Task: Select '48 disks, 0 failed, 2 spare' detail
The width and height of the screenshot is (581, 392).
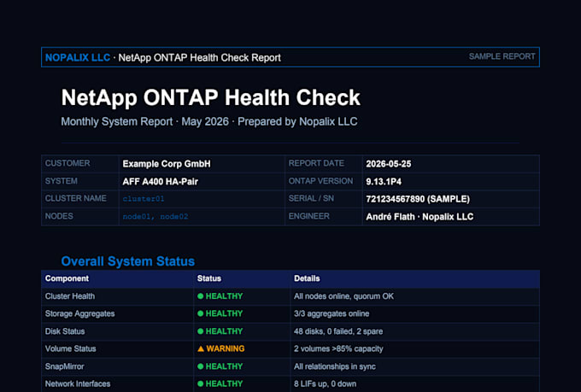Action: (338, 331)
